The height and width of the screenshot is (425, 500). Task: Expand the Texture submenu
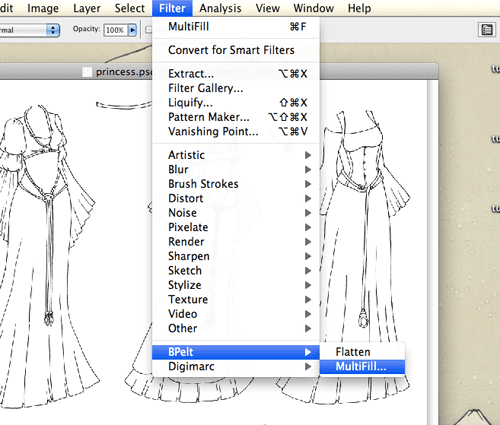[x=236, y=299]
